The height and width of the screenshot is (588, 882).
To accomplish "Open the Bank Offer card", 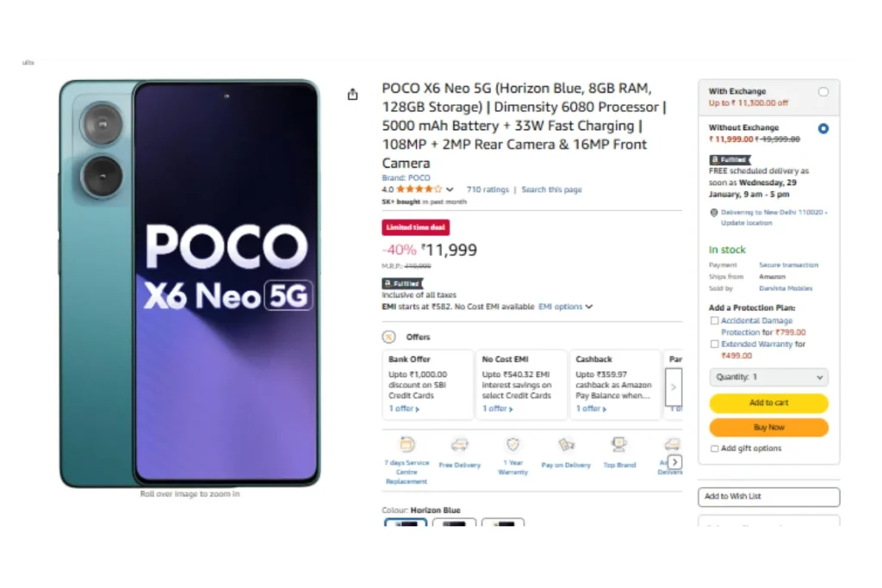I will click(427, 385).
